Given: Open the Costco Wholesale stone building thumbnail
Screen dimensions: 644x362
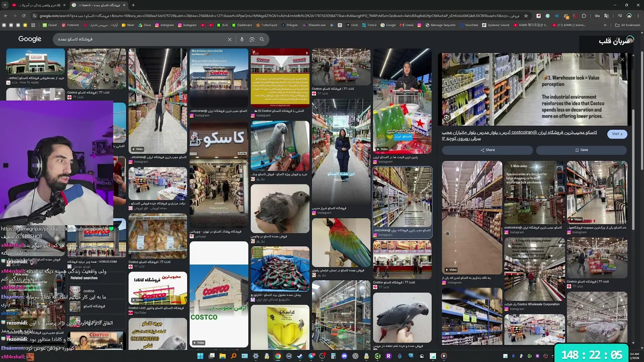Looking at the screenshot, I should point(219,295).
